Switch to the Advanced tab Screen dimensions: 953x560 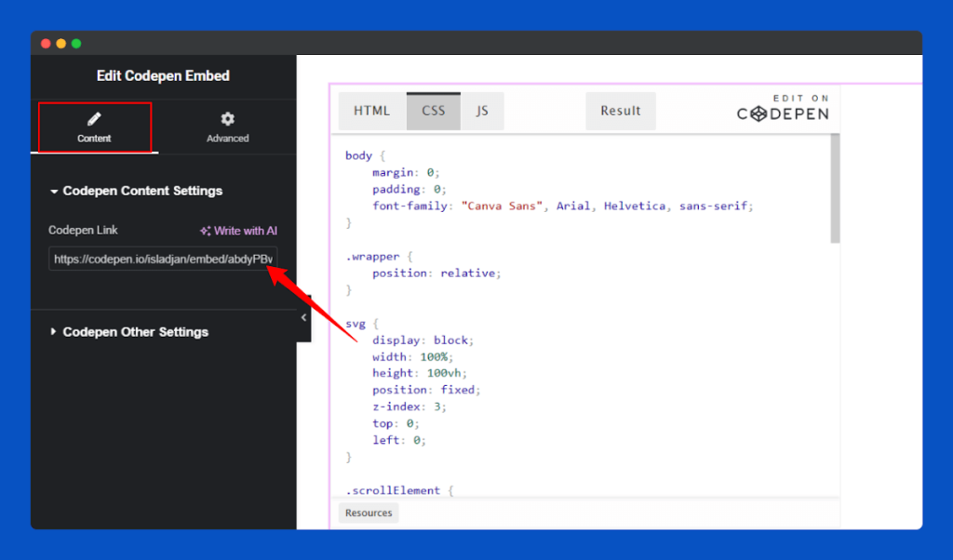coord(227,127)
